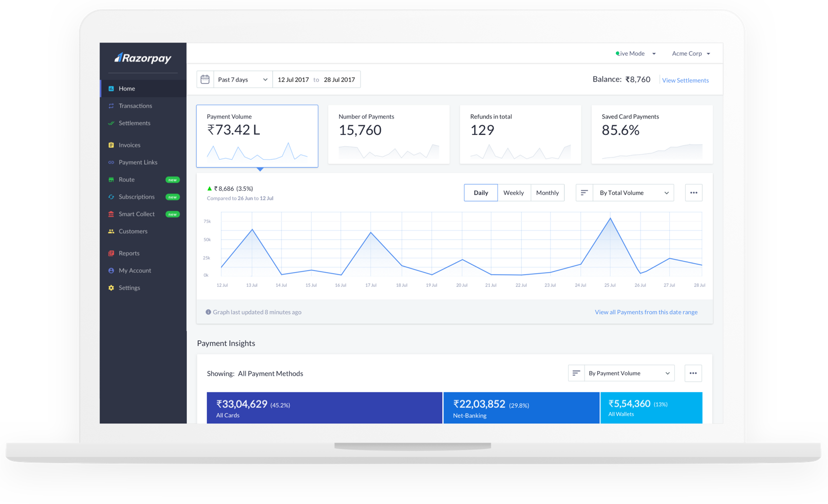Open View all Payments from this date range
This screenshot has height=504, width=828.
click(646, 312)
